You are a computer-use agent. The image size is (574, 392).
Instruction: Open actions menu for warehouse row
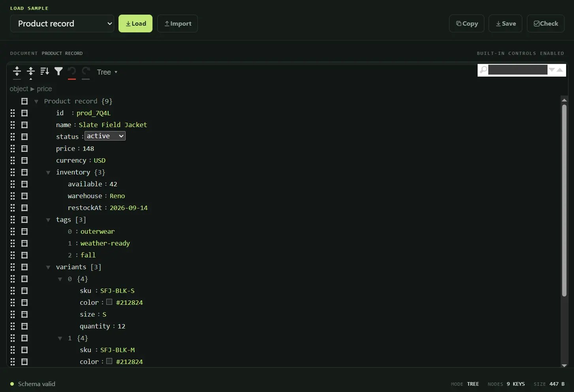[x=24, y=196]
